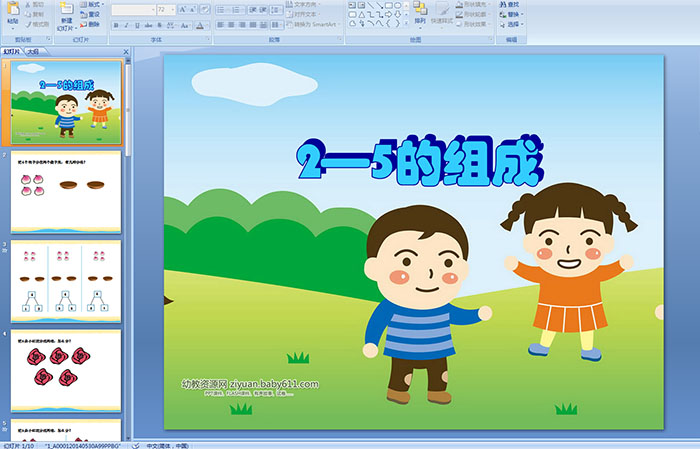Select the Line shape in gallery
700x449 pixels.
(x=371, y=5)
